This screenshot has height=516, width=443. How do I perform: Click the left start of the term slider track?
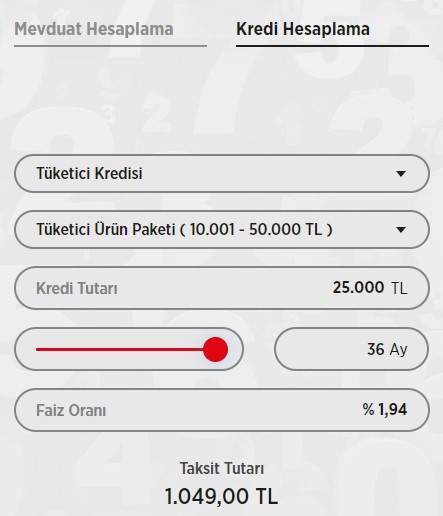click(38, 349)
